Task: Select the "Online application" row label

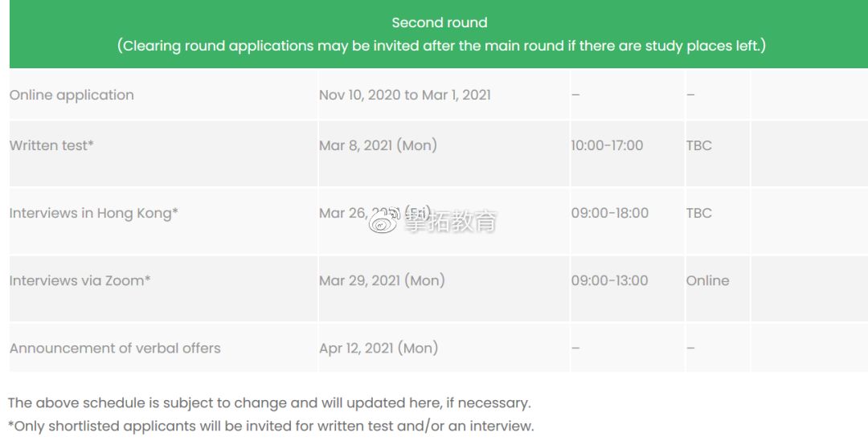Action: pyautogui.click(x=72, y=95)
